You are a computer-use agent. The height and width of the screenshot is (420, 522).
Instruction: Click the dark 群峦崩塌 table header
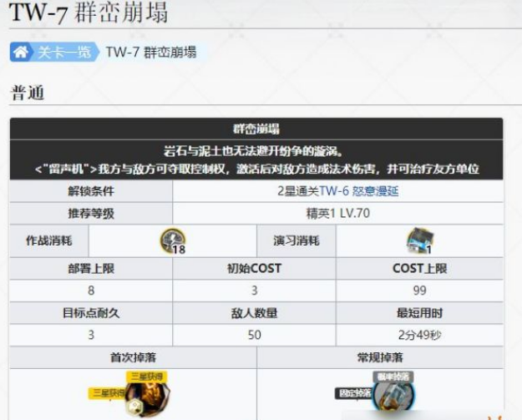tap(256, 129)
